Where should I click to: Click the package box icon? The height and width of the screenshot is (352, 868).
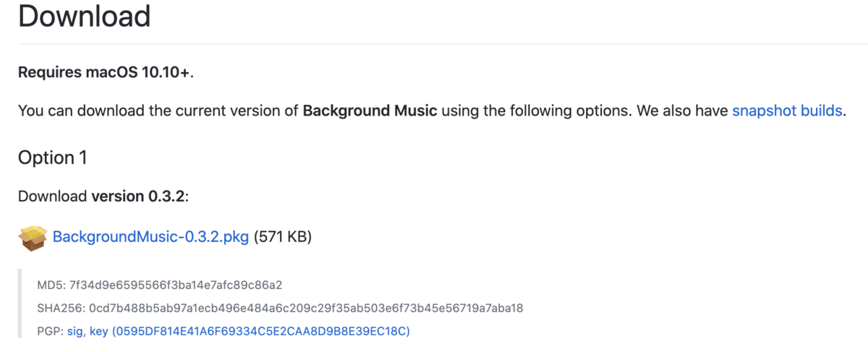(32, 237)
